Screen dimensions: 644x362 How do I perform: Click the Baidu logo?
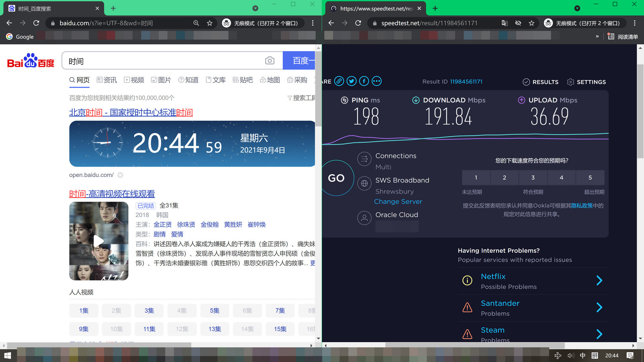click(31, 61)
